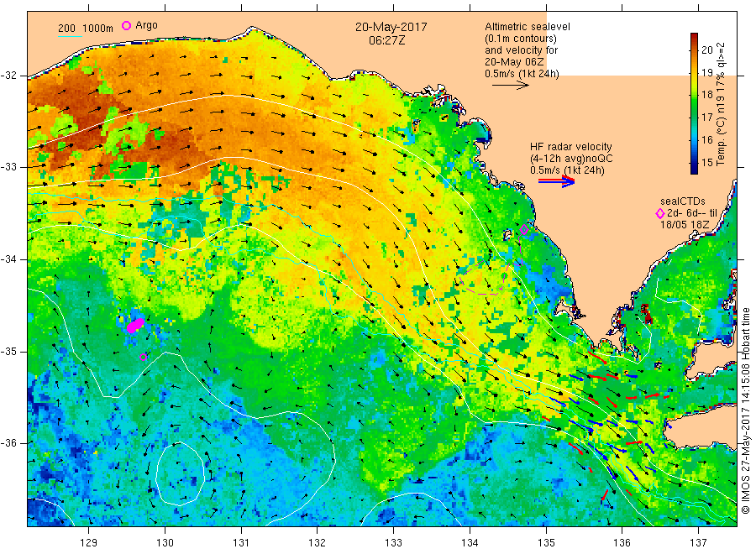Click the magenta diamond seal marker on coast
The width and height of the screenshot is (756, 554).
[524, 230]
